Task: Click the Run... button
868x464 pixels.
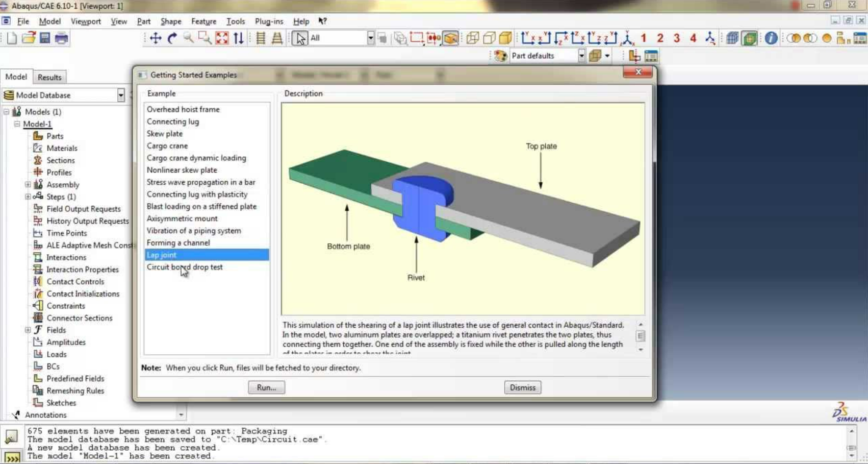Action: click(x=266, y=387)
